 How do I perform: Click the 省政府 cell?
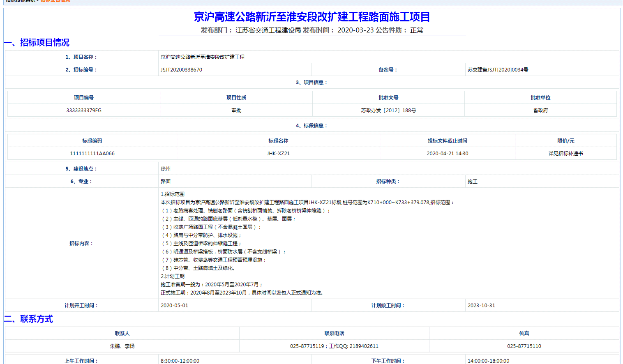coord(540,111)
